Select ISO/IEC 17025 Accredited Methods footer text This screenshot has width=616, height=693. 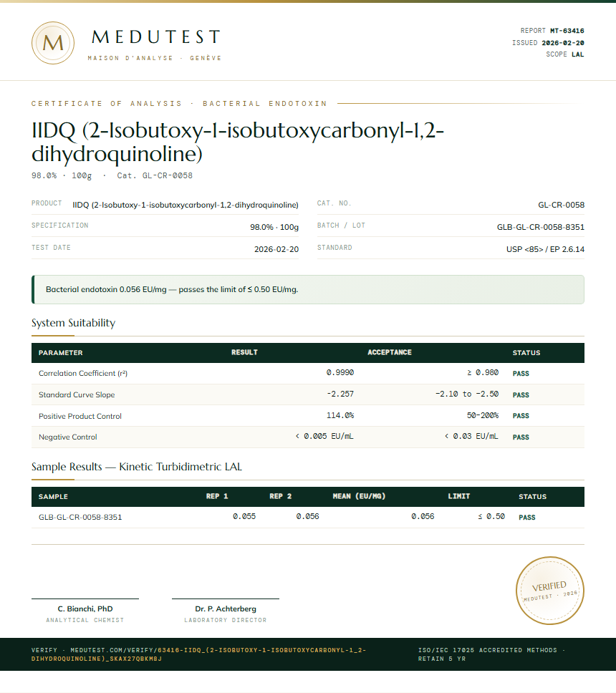492,654
